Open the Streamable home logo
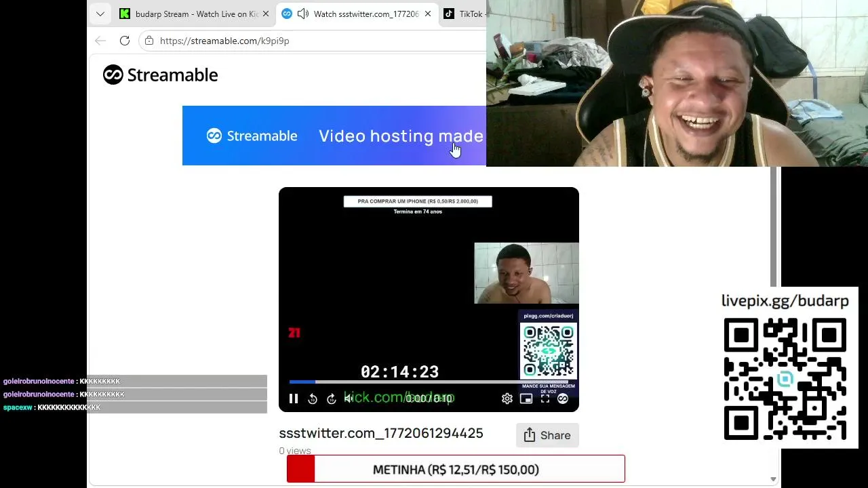 pos(161,75)
